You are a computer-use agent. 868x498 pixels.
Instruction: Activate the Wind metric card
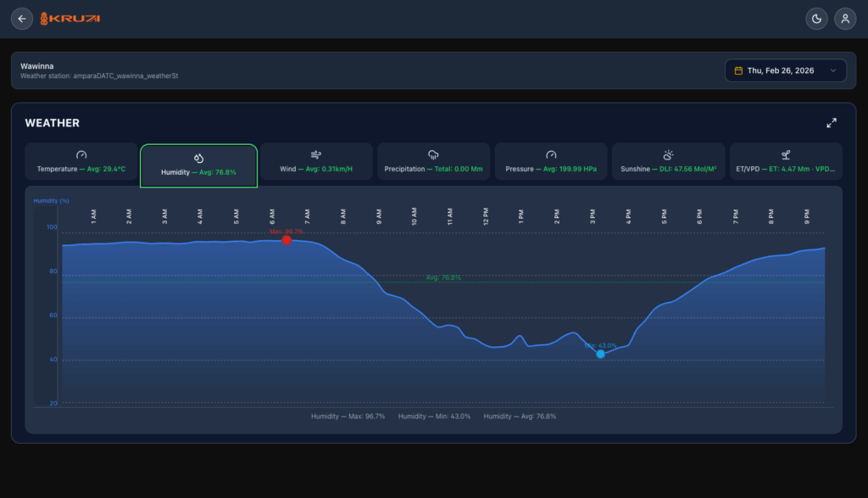(316, 162)
